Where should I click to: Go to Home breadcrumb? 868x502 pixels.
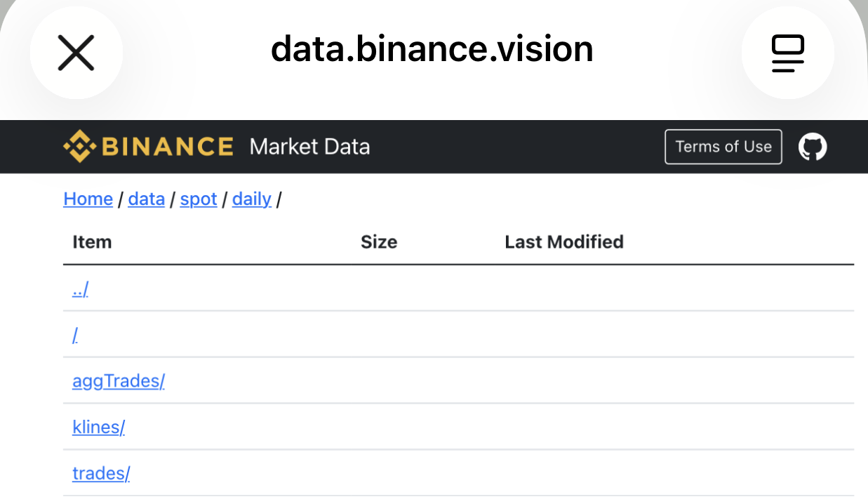(88, 199)
